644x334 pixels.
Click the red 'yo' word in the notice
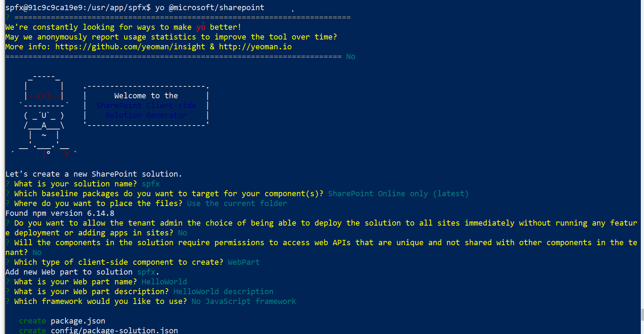(x=201, y=27)
